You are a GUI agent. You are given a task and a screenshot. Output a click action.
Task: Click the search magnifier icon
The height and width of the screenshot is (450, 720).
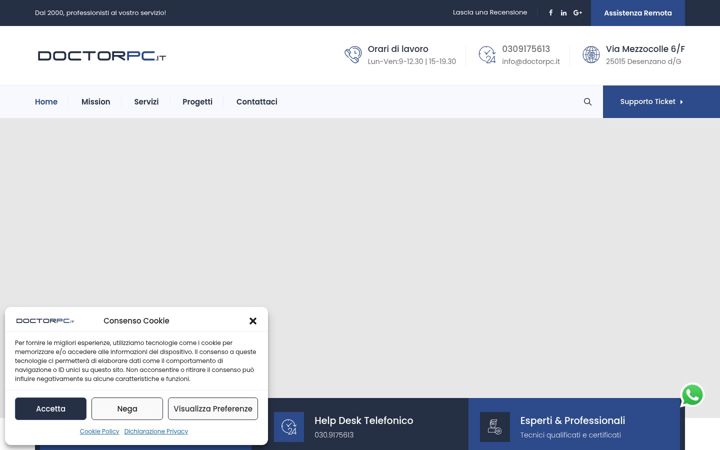click(x=587, y=101)
